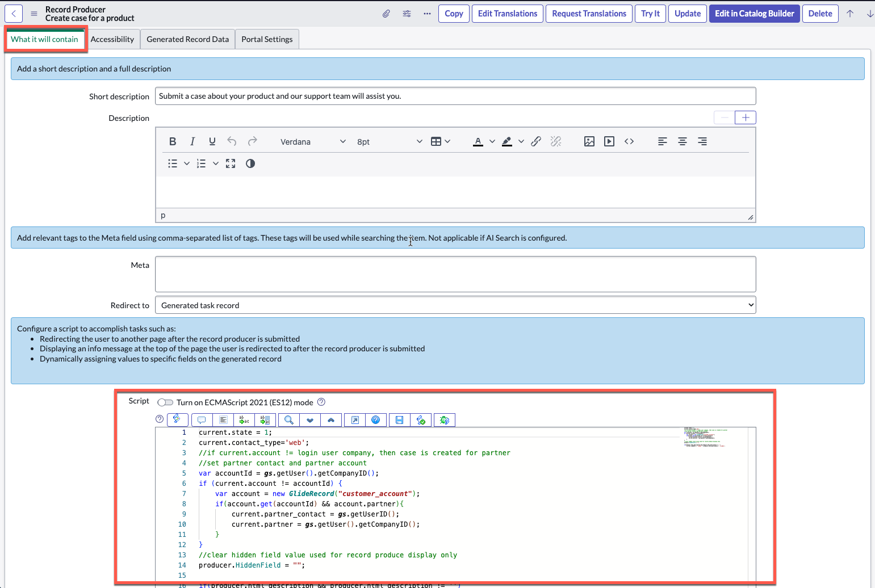Switch to What it will contain tab
Viewport: 875px width, 588px height.
[x=45, y=39]
